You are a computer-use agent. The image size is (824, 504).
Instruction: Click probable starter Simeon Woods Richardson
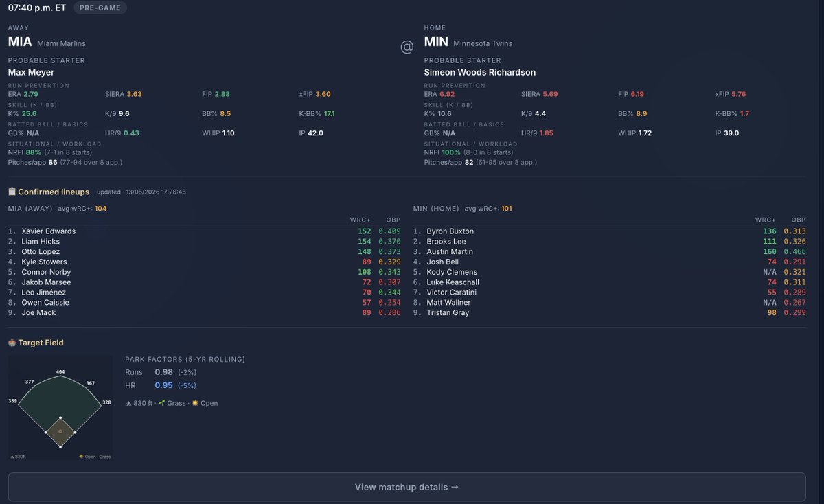pos(480,72)
